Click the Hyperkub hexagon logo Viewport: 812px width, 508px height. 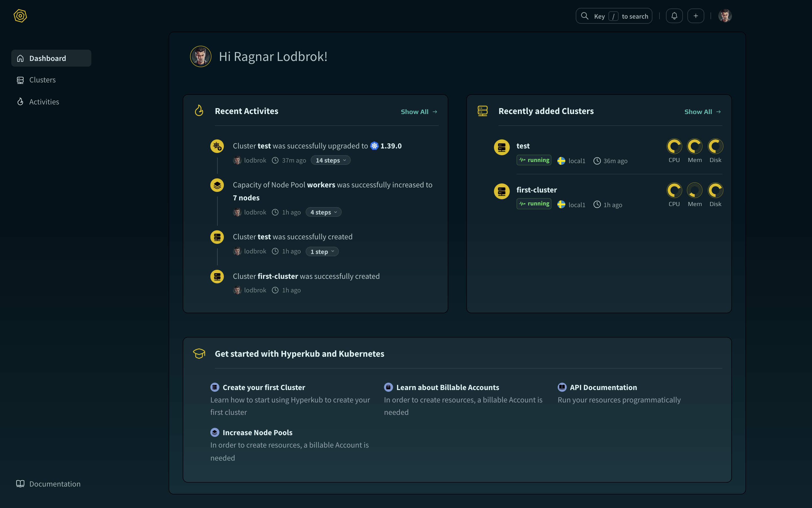click(20, 16)
